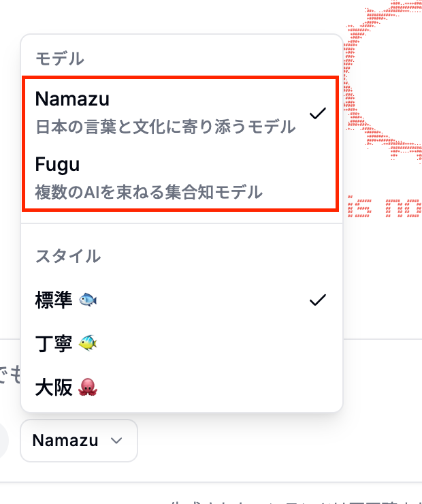Screen dimensions: 422x504
Task: Click the red ASCII art circular logo
Action: (383, 80)
